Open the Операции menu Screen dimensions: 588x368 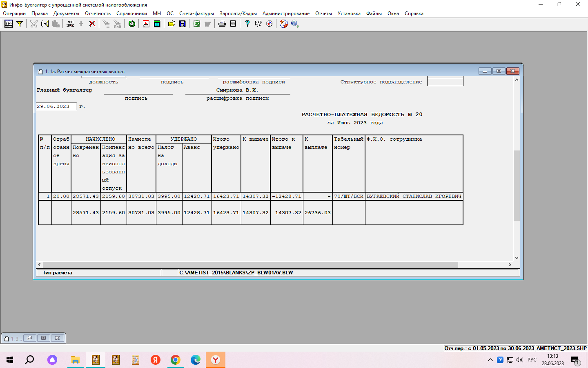coord(14,13)
